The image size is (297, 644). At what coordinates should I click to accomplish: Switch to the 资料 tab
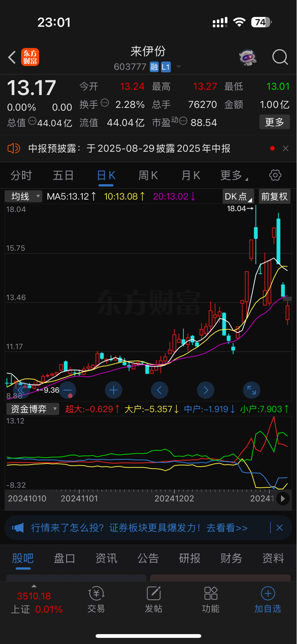(x=273, y=558)
